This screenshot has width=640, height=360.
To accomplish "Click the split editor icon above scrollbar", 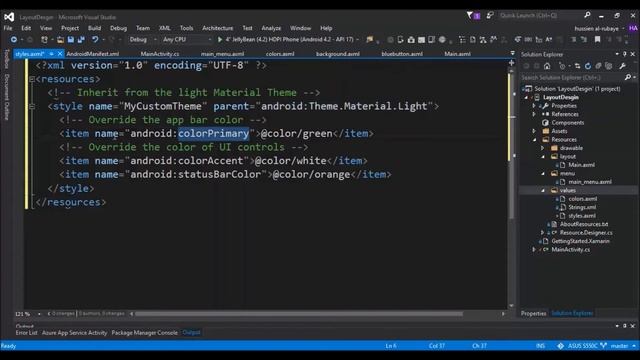I will coord(511,63).
